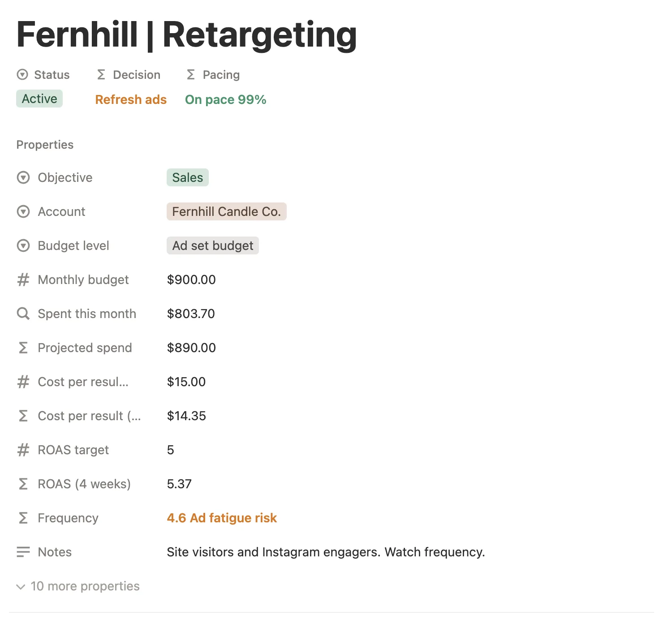The image size is (672, 624).
Task: Click the Cost per result value $14.35
Action: click(186, 416)
